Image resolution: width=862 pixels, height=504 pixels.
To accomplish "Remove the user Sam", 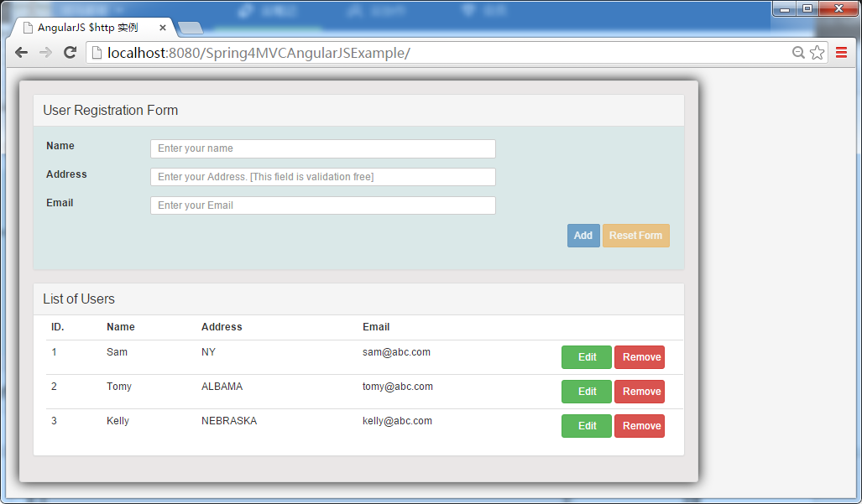I will pyautogui.click(x=640, y=357).
